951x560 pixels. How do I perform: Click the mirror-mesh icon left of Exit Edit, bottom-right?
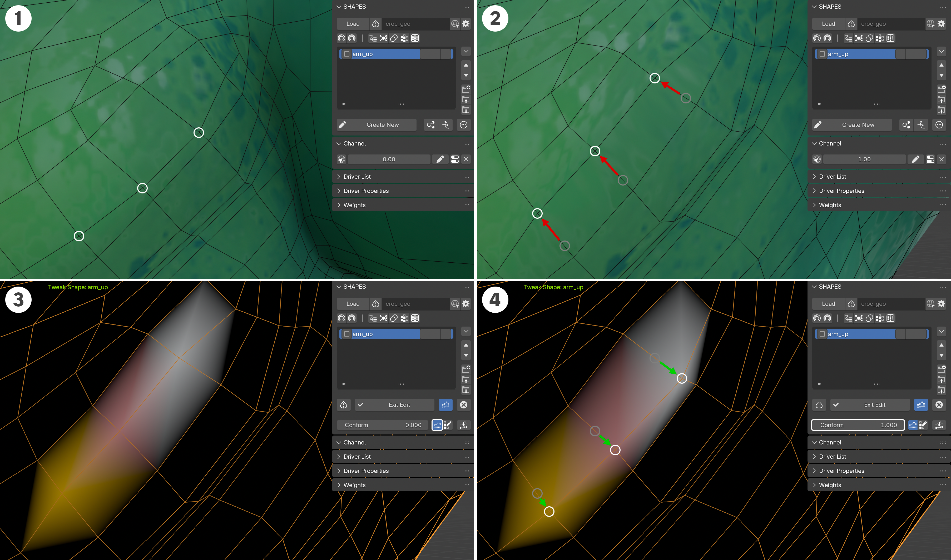click(819, 405)
